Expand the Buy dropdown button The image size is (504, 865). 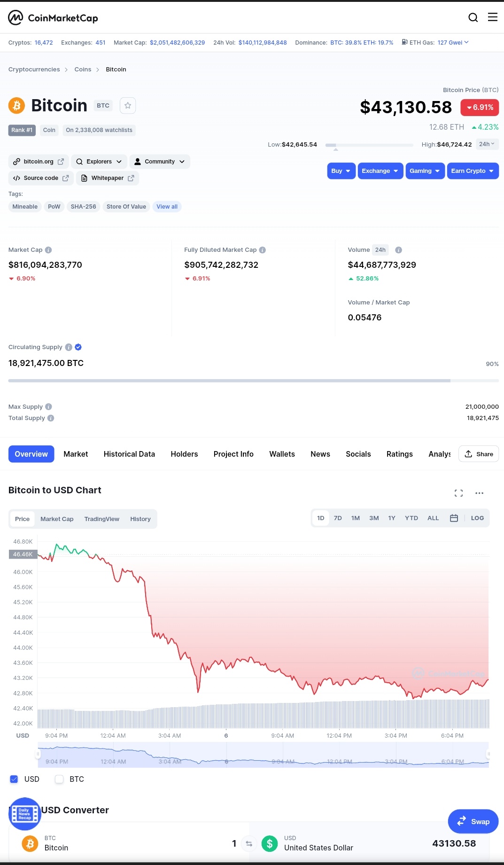coord(341,171)
